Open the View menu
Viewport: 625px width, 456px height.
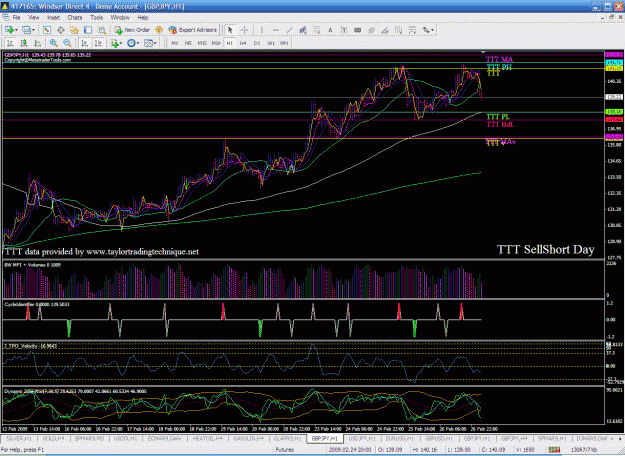tap(33, 18)
